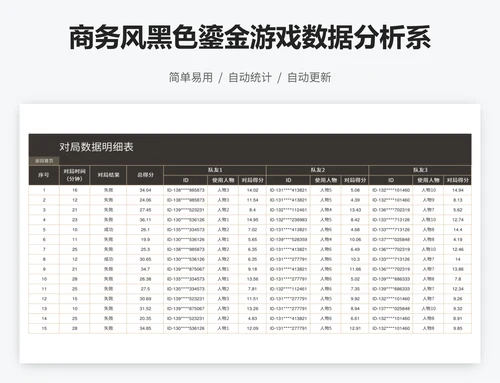Viewport: 500px width, 383px height.
Task: Click the 队友1 group header
Action: click(x=215, y=170)
